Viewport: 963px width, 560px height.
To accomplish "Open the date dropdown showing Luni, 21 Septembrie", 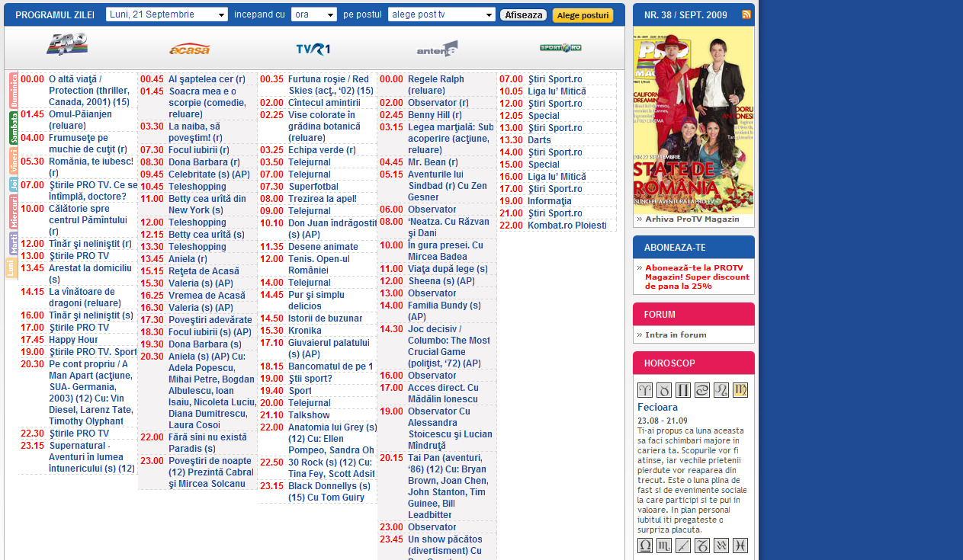I will click(167, 14).
